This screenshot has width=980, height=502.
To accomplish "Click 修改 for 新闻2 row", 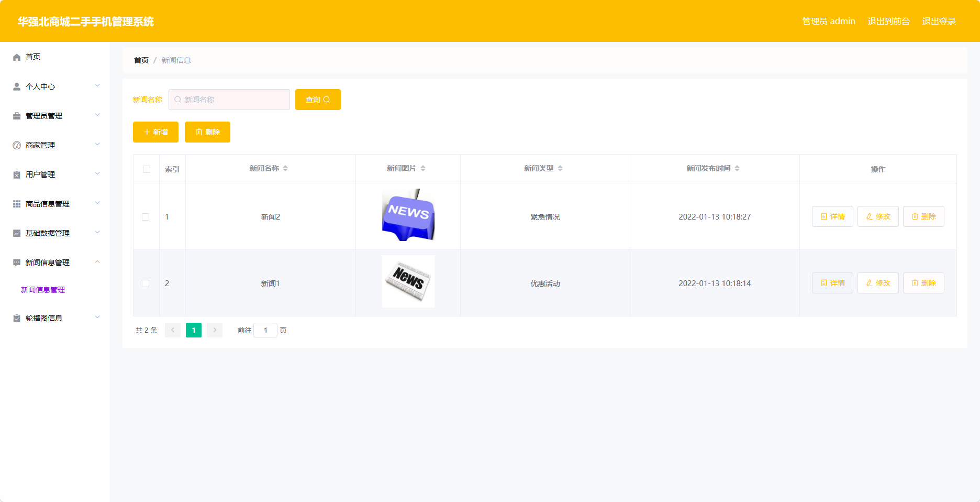I will pyautogui.click(x=878, y=216).
